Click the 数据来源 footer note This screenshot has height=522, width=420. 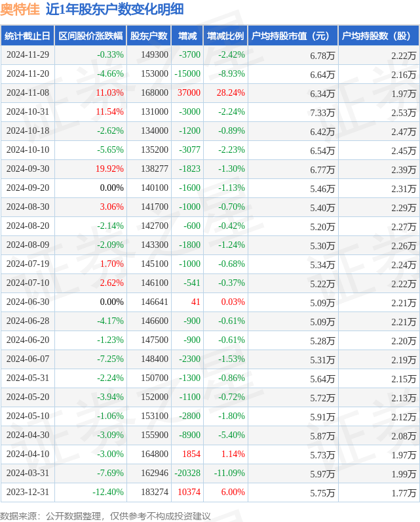(x=105, y=516)
